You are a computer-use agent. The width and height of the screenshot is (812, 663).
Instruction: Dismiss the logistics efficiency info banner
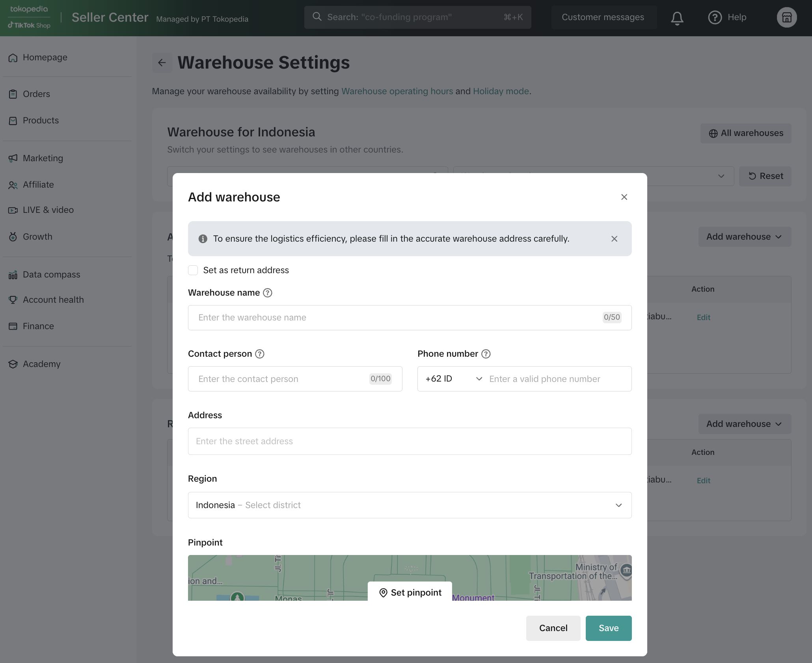point(614,239)
